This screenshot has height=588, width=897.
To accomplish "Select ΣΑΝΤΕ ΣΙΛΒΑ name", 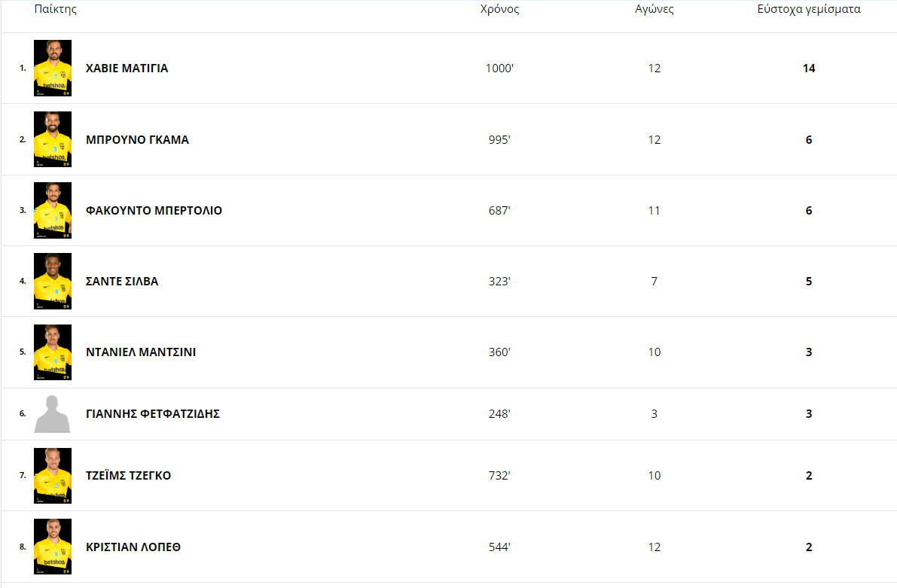I will tap(122, 282).
